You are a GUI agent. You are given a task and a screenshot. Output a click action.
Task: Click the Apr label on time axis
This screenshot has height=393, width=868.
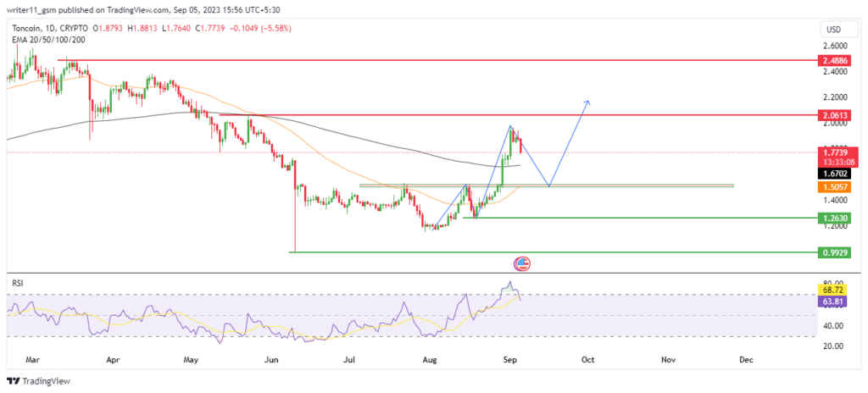113,360
